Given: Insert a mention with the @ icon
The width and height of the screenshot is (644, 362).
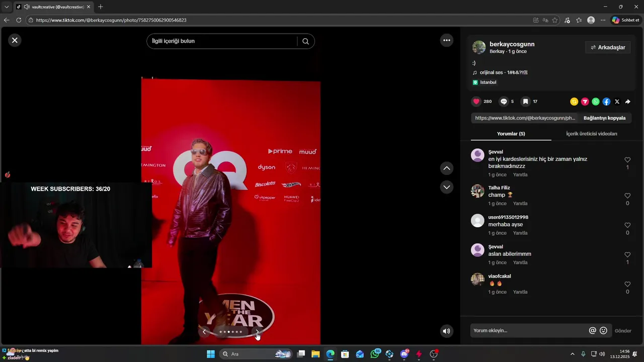Looking at the screenshot, I should pos(593,331).
